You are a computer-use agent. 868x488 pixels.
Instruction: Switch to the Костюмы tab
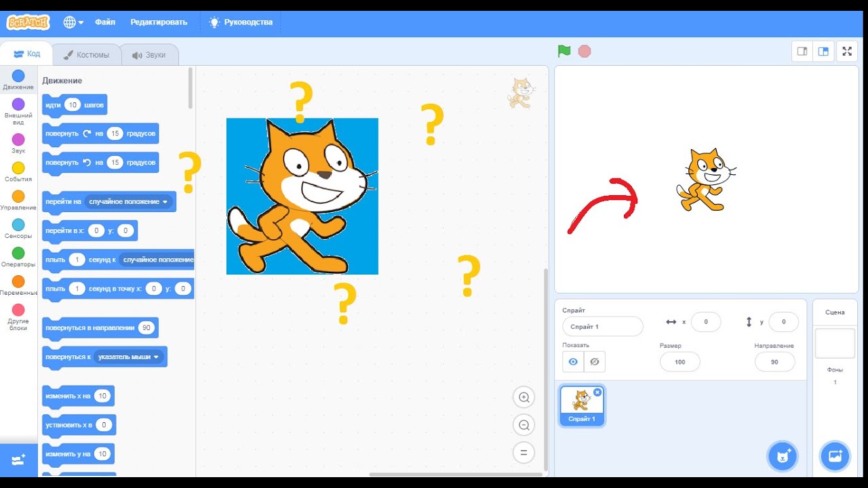(x=86, y=55)
